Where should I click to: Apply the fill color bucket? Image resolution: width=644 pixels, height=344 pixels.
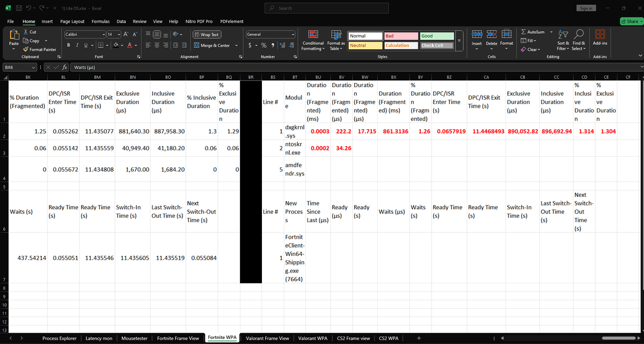pos(115,46)
